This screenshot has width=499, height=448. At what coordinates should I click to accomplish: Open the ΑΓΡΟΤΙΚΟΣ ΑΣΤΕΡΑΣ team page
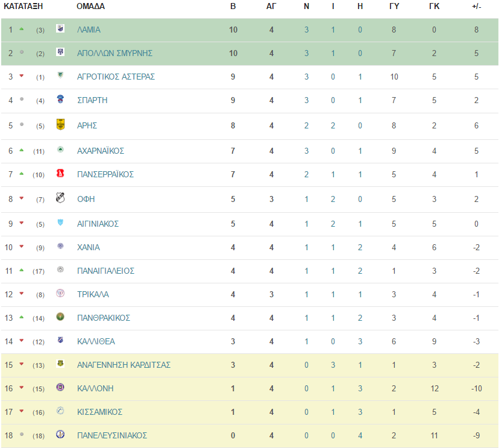pos(116,77)
